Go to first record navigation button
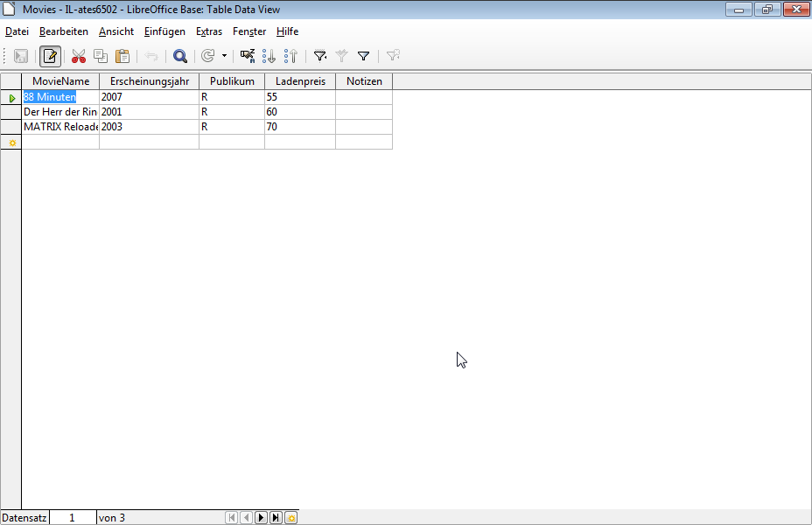 tap(232, 518)
